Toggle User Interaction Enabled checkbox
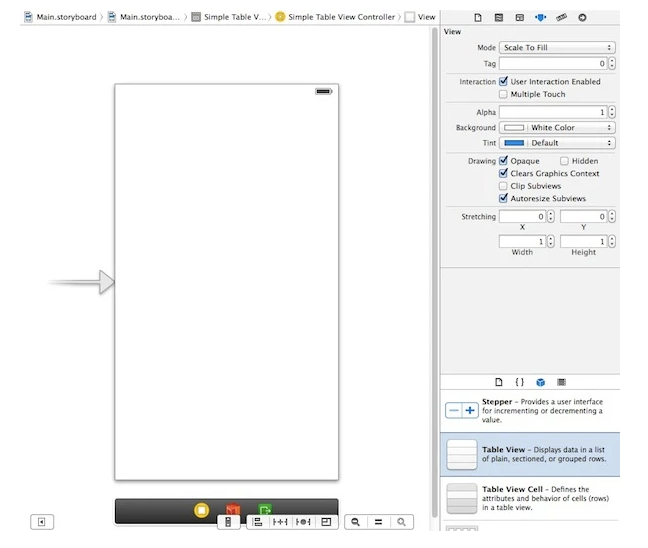The image size is (648, 548). 503,81
